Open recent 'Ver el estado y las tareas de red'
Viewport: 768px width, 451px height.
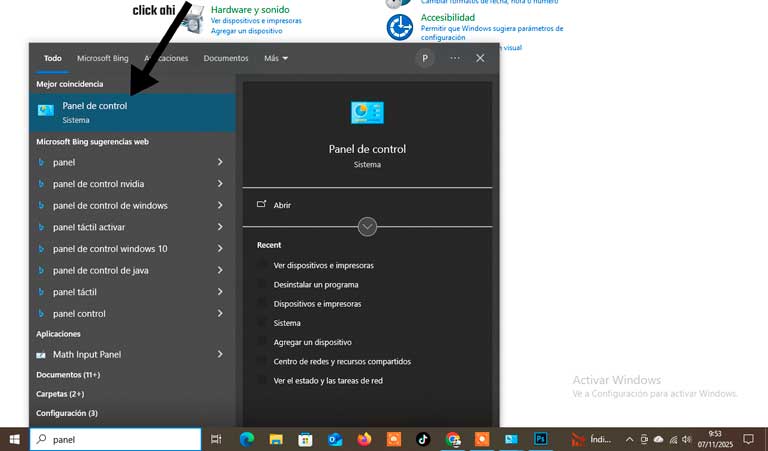(328, 380)
